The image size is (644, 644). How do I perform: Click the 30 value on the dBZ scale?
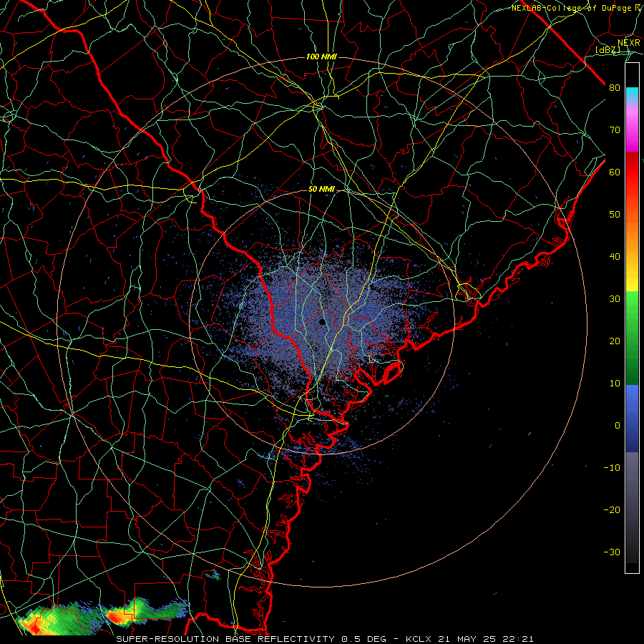tap(615, 299)
